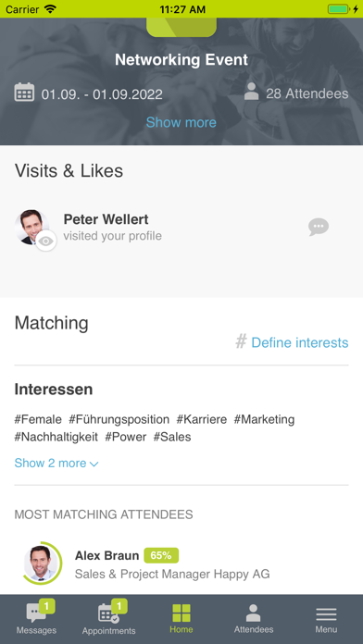Image resolution: width=363 pixels, height=644 pixels.
Task: Open the Define interests link
Action: point(300,342)
